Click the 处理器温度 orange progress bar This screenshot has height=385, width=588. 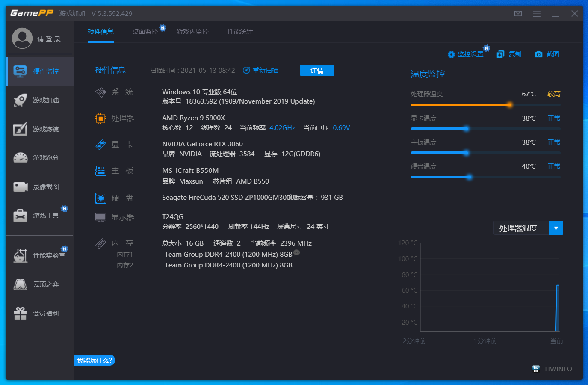[485, 105]
